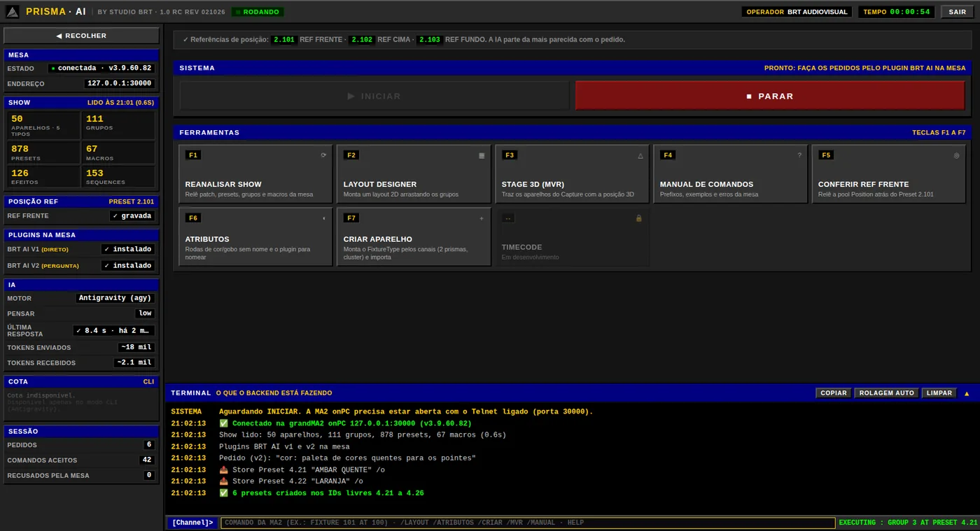980x531 pixels.
Task: Toggle Rolagem Auto in the terminal
Action: [x=886, y=393]
